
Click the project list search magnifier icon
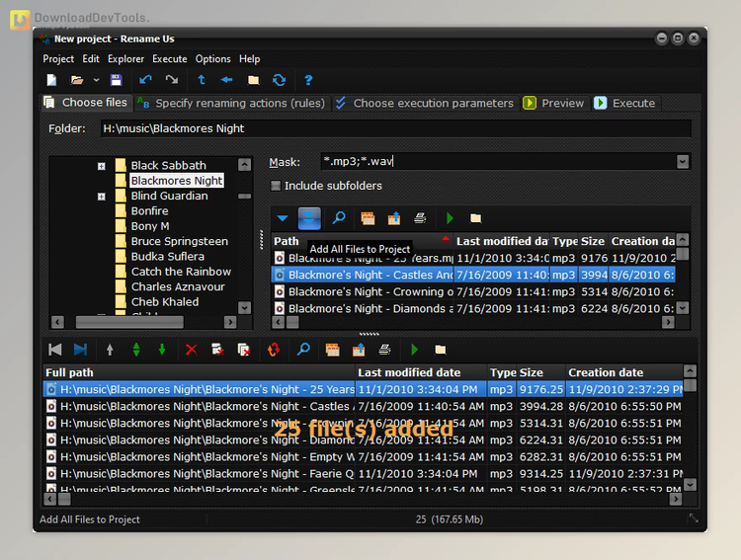(x=303, y=350)
